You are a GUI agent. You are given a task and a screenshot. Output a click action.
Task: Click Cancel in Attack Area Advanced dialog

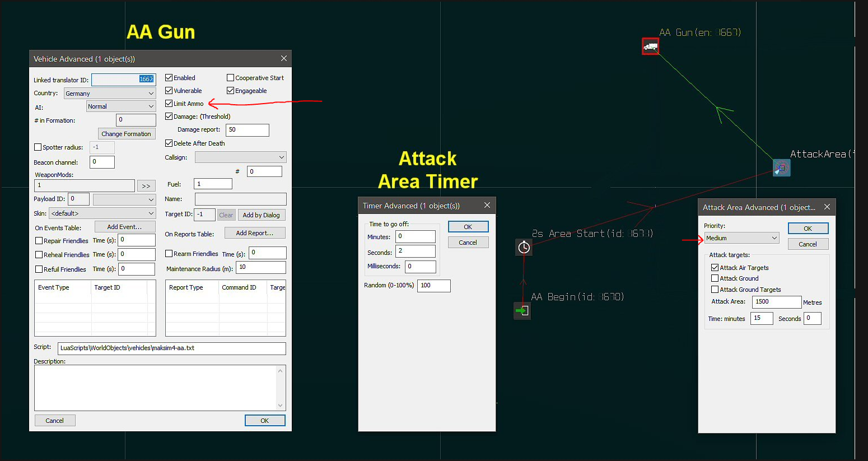[x=808, y=244]
